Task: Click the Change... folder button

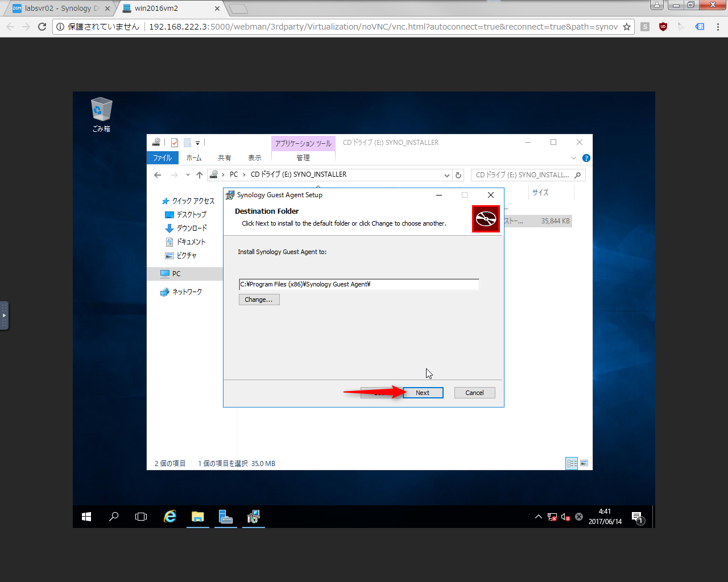Action: (259, 300)
